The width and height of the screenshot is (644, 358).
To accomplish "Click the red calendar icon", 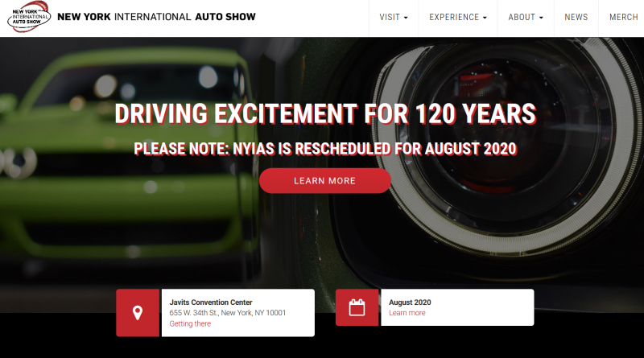I will pos(357,307).
